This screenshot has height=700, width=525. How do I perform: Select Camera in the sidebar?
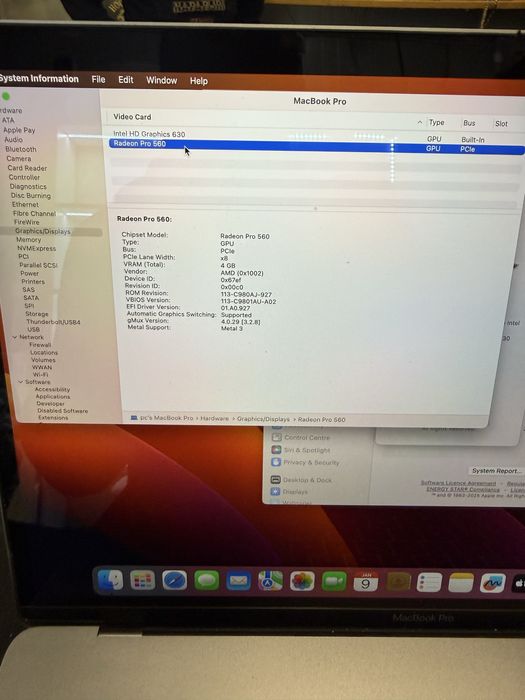(x=19, y=158)
